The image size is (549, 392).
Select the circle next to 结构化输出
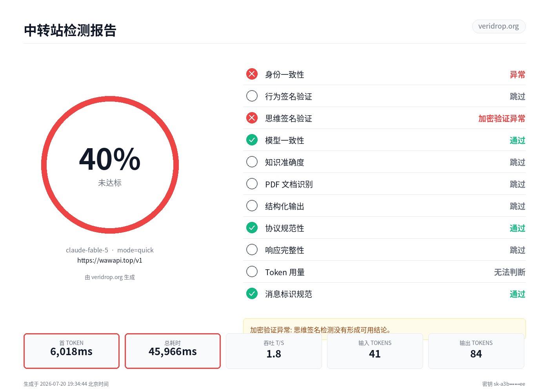click(x=252, y=206)
